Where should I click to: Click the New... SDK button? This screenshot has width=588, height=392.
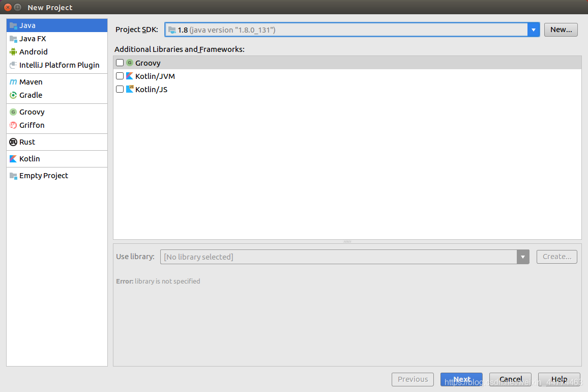(561, 30)
